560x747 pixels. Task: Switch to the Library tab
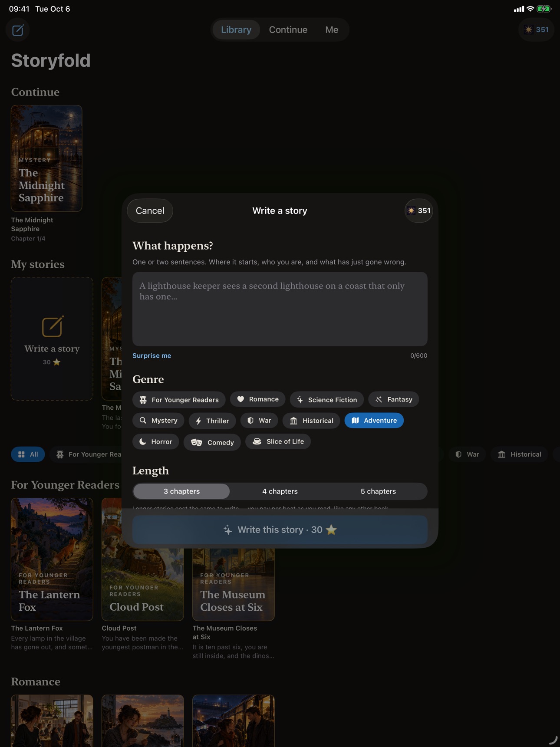click(x=236, y=30)
